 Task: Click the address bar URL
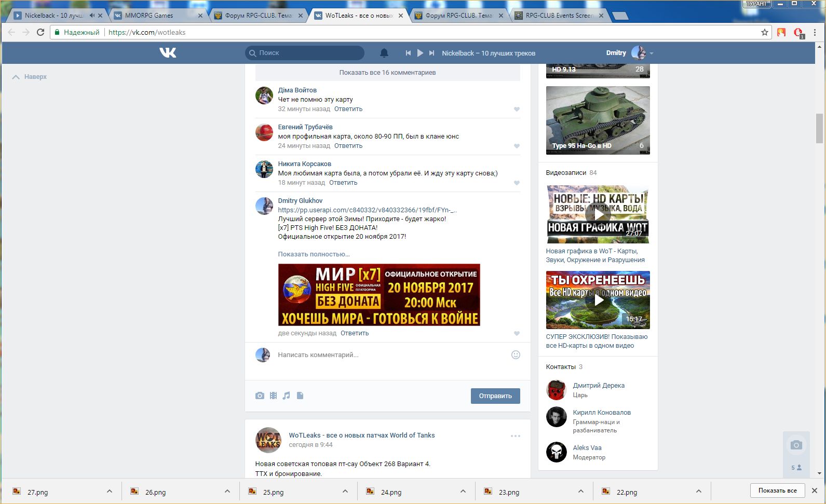pyautogui.click(x=147, y=32)
